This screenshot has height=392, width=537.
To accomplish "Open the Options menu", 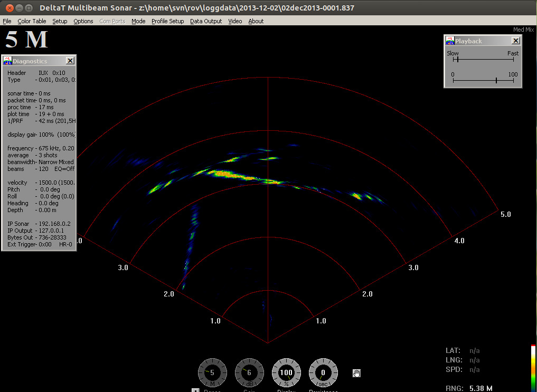I will pos(83,21).
